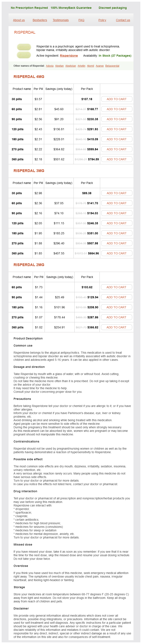The width and height of the screenshot is (142, 644).
Task: Open the Testimonials page
Action: [x=61, y=20]
